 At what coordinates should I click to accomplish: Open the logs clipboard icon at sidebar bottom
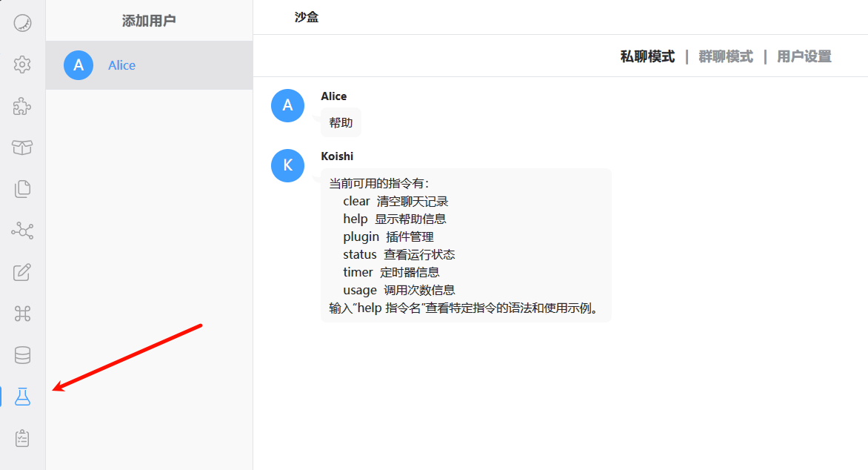pyautogui.click(x=22, y=438)
